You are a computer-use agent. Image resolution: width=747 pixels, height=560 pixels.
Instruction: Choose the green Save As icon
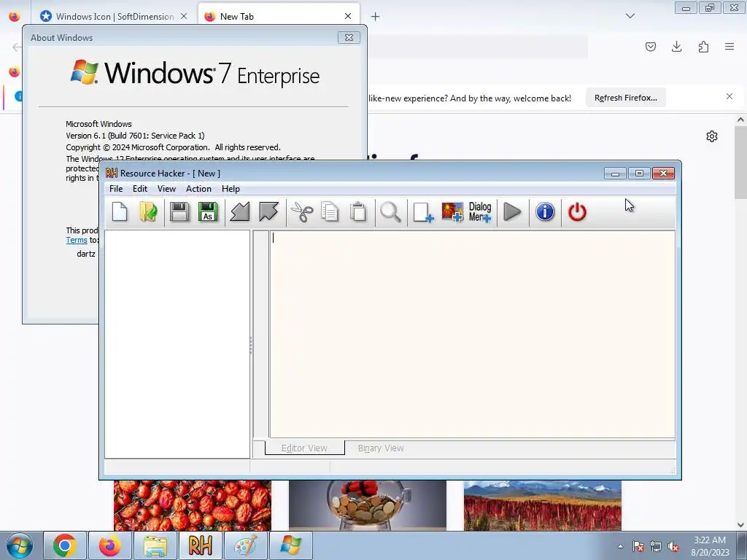point(208,212)
